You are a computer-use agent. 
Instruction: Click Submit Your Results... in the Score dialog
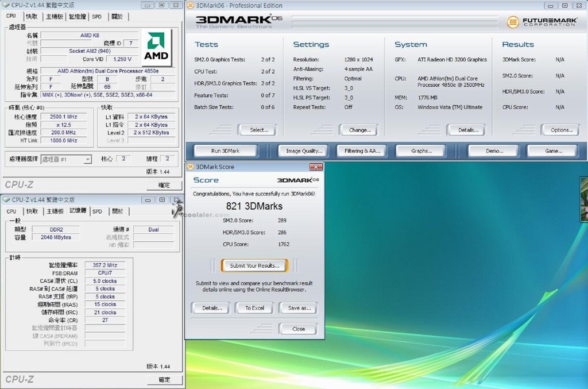pos(254,265)
